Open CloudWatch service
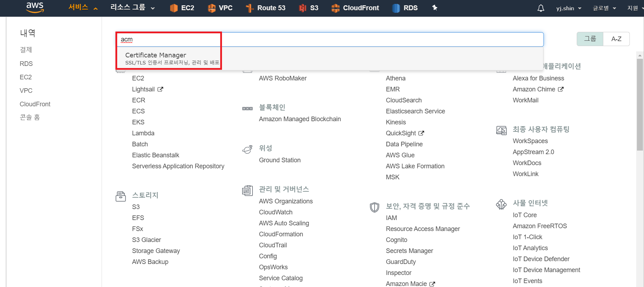This screenshot has height=287, width=644. [276, 212]
